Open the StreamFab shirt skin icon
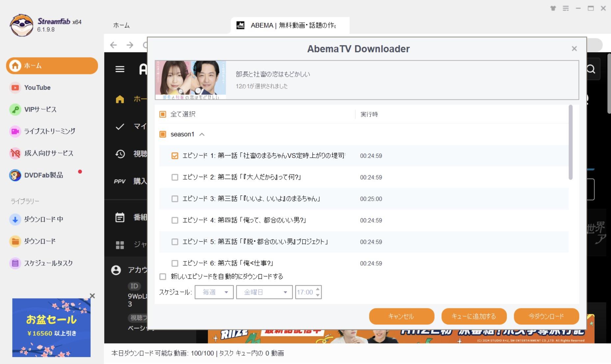Image resolution: width=611 pixels, height=364 pixels. tap(553, 8)
